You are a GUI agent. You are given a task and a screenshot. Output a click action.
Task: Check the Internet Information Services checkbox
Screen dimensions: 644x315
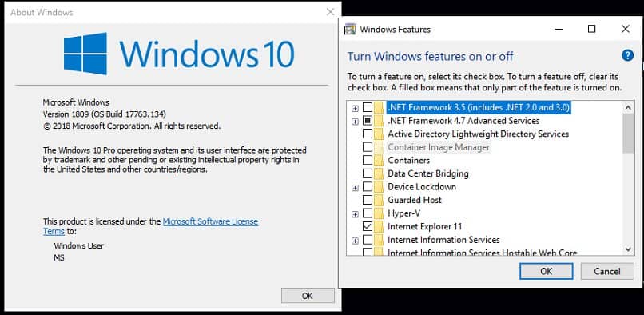[x=368, y=240]
